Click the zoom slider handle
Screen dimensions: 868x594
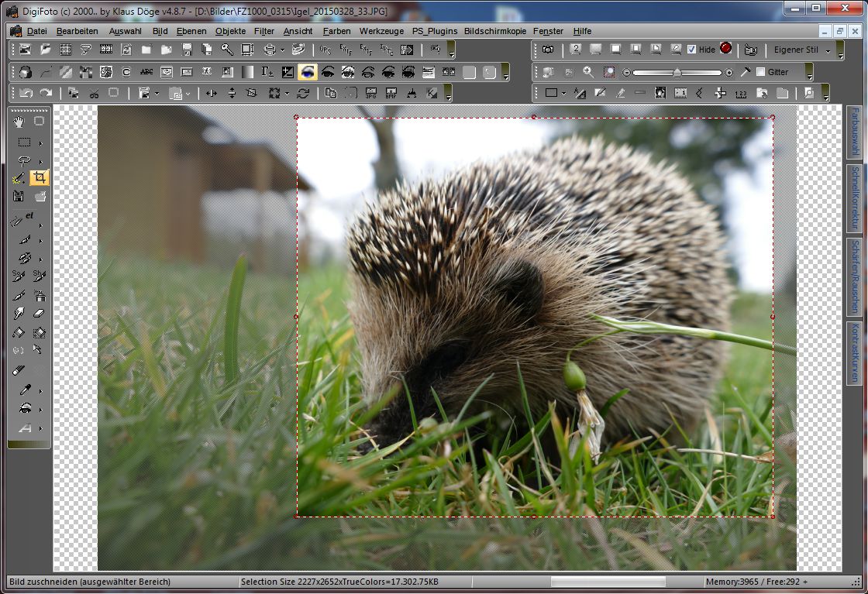[x=677, y=72]
